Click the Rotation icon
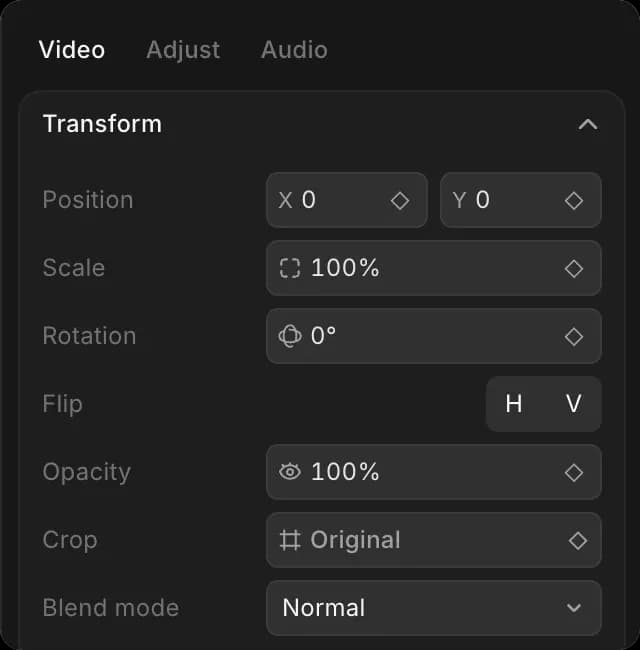 290,336
